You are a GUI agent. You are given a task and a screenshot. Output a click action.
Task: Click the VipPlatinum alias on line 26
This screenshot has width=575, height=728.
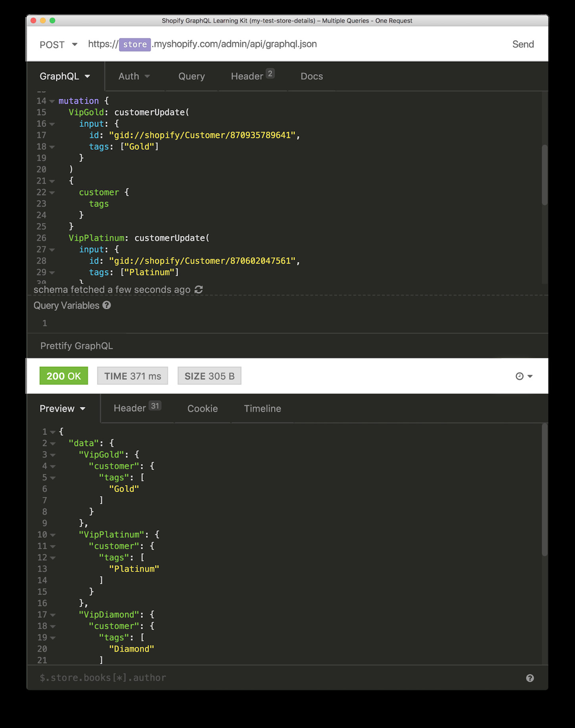pos(96,238)
